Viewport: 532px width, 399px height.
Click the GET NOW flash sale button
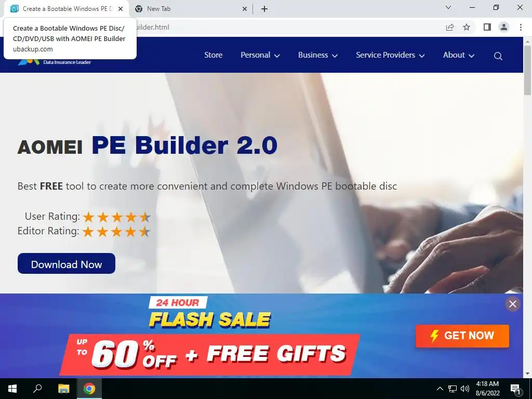[462, 336]
